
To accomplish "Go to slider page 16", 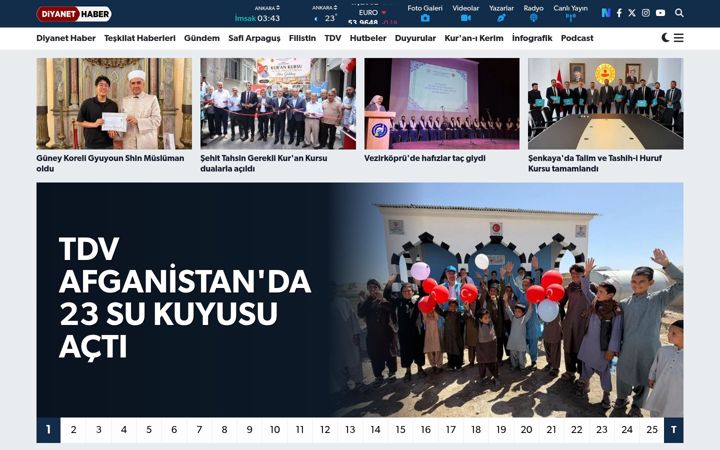I will point(426,430).
